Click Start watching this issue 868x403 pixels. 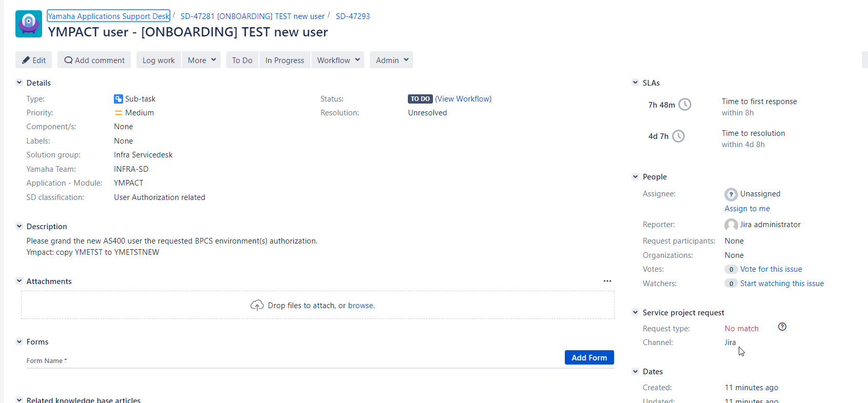tap(782, 284)
